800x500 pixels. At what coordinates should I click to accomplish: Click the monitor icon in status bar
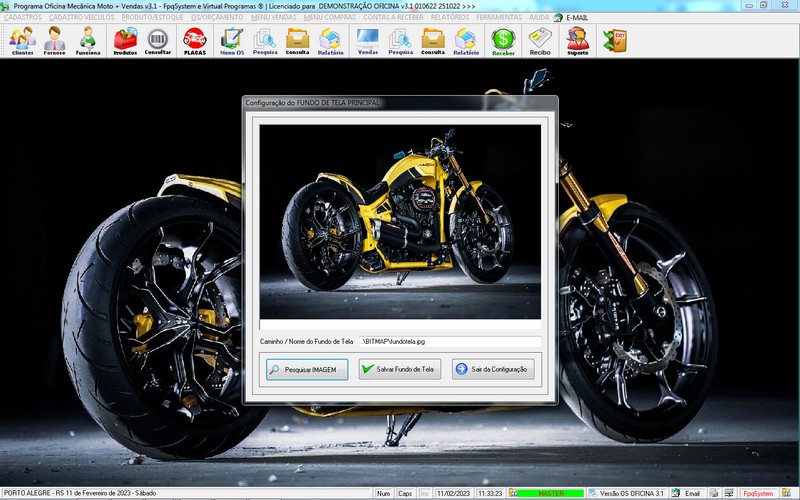(x=730, y=493)
